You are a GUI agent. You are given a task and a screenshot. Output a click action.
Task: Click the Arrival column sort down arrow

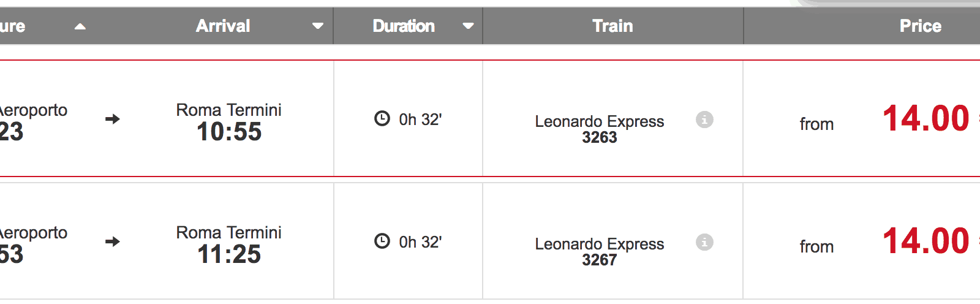click(x=318, y=26)
